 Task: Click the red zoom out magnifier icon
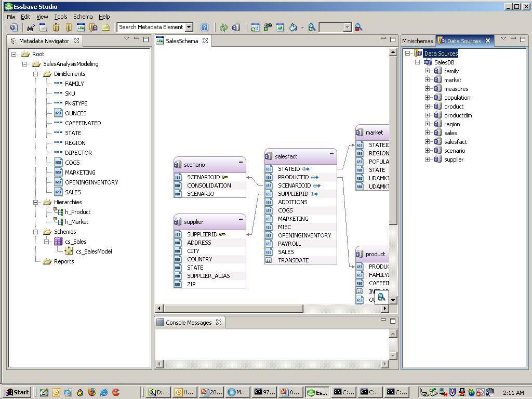[x=358, y=28]
